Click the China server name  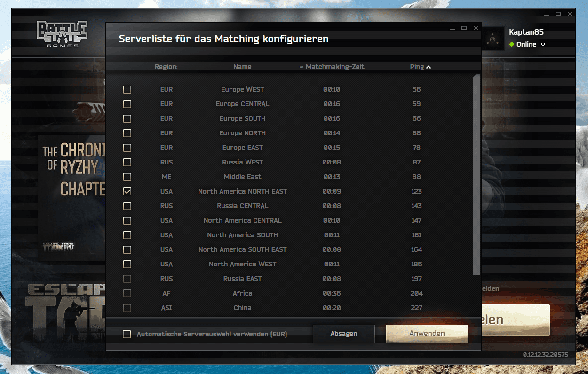click(242, 308)
